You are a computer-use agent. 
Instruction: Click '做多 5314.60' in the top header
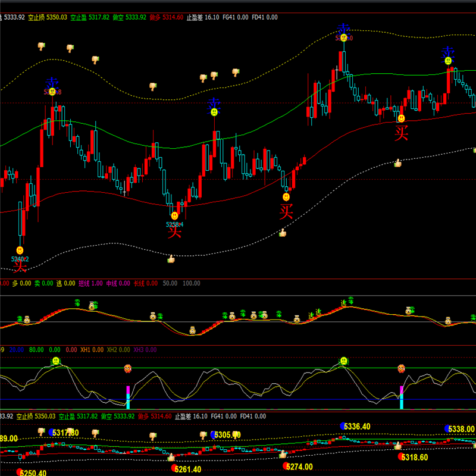pyautogui.click(x=167, y=17)
